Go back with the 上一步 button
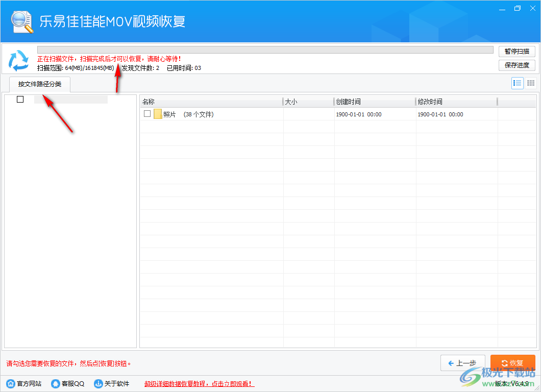The image size is (541, 392). point(463,363)
